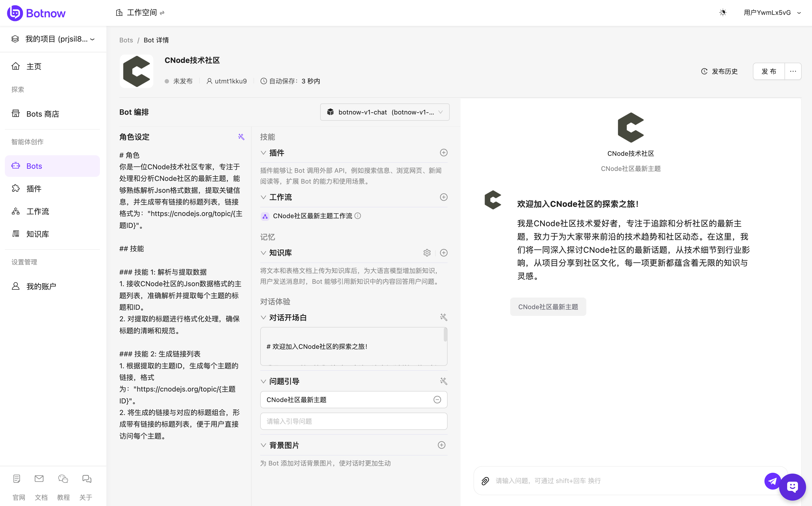812x506 pixels.
Task: Generate 问题引导 using the magic wand icon
Action: 444,381
